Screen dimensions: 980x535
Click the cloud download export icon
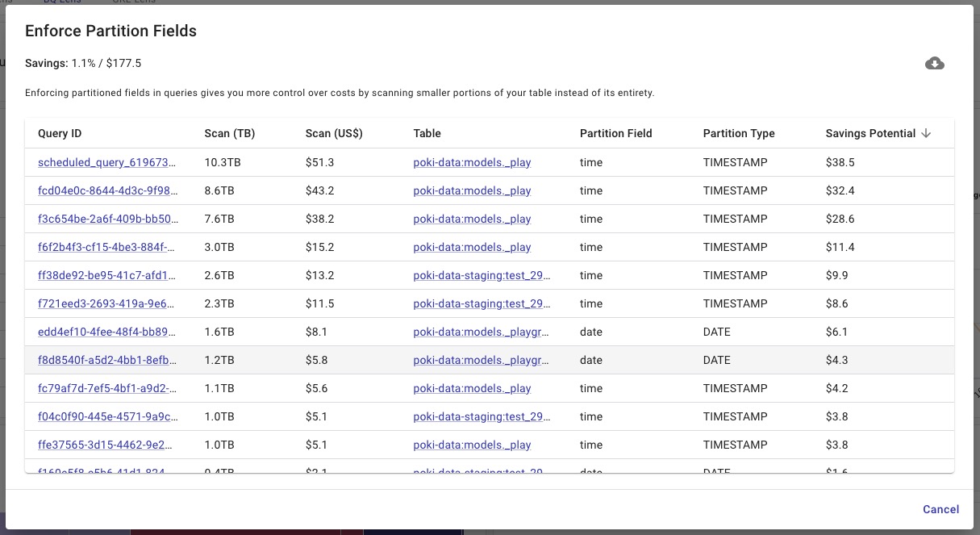point(934,63)
